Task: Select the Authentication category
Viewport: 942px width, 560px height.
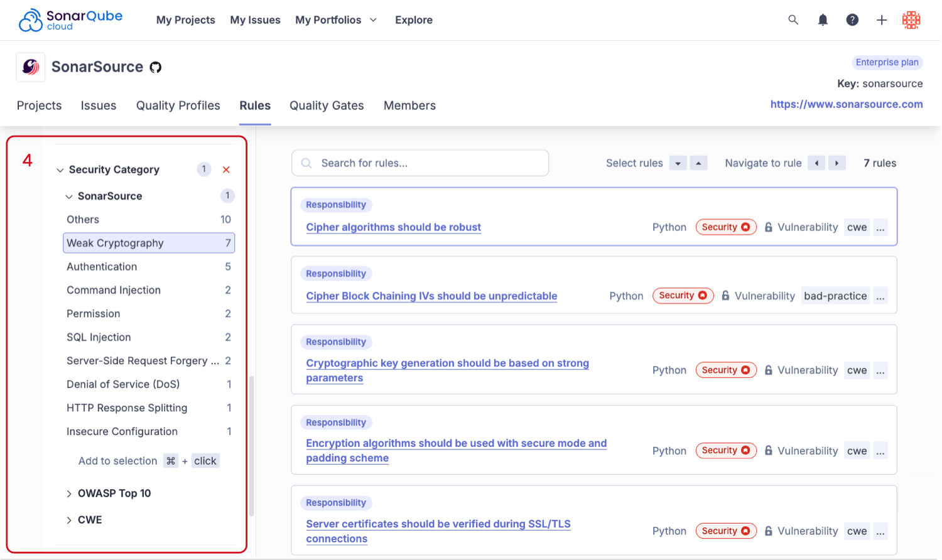Action: [x=149, y=267]
